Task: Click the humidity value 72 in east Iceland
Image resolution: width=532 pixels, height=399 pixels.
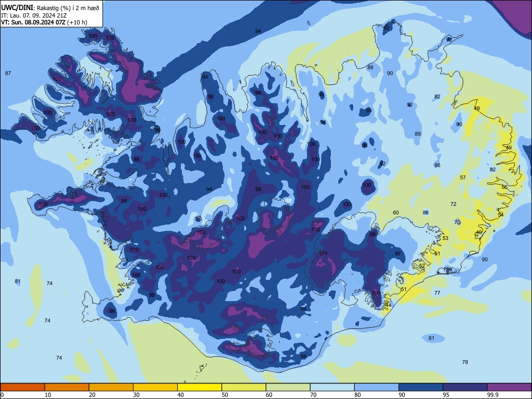Action: click(453, 204)
